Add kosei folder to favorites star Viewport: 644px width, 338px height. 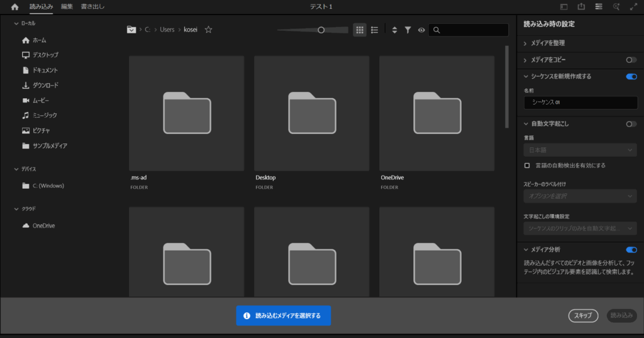click(x=209, y=30)
